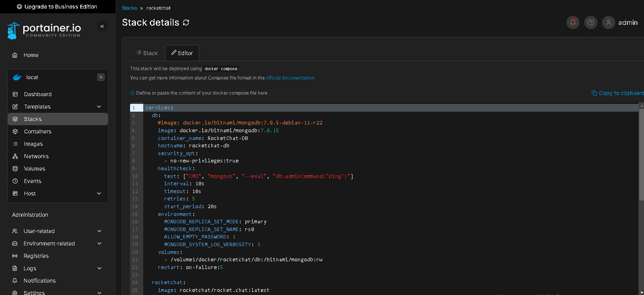Open Networks menu item
Viewport: 644px width, 295px height.
click(36, 156)
